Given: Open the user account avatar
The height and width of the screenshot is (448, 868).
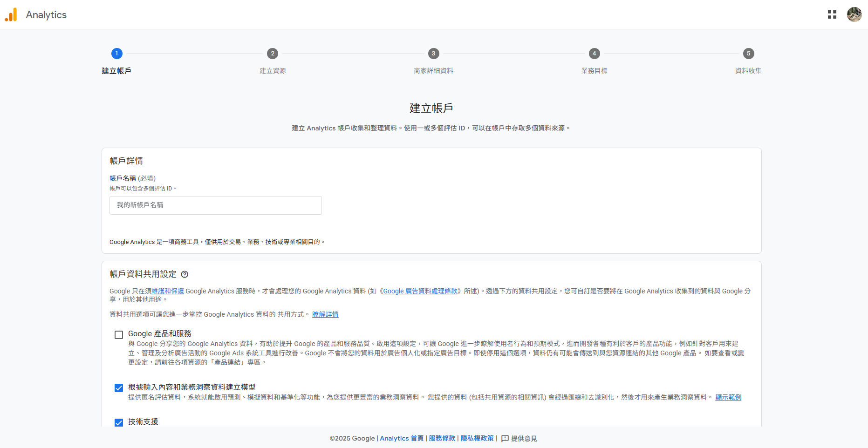Looking at the screenshot, I should pyautogui.click(x=854, y=14).
